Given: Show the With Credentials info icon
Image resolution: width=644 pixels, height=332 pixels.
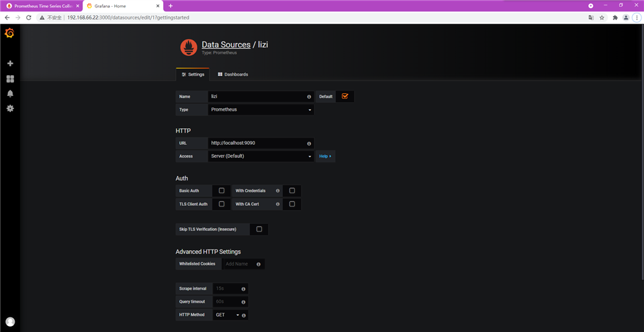Looking at the screenshot, I should (x=277, y=191).
